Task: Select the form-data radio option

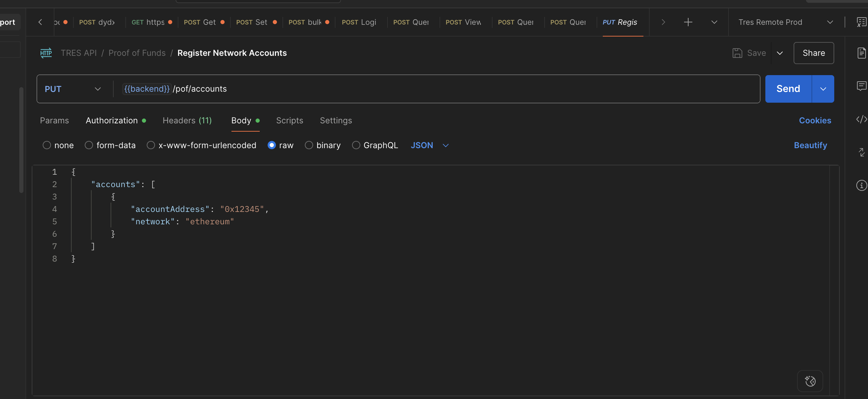Action: click(89, 145)
